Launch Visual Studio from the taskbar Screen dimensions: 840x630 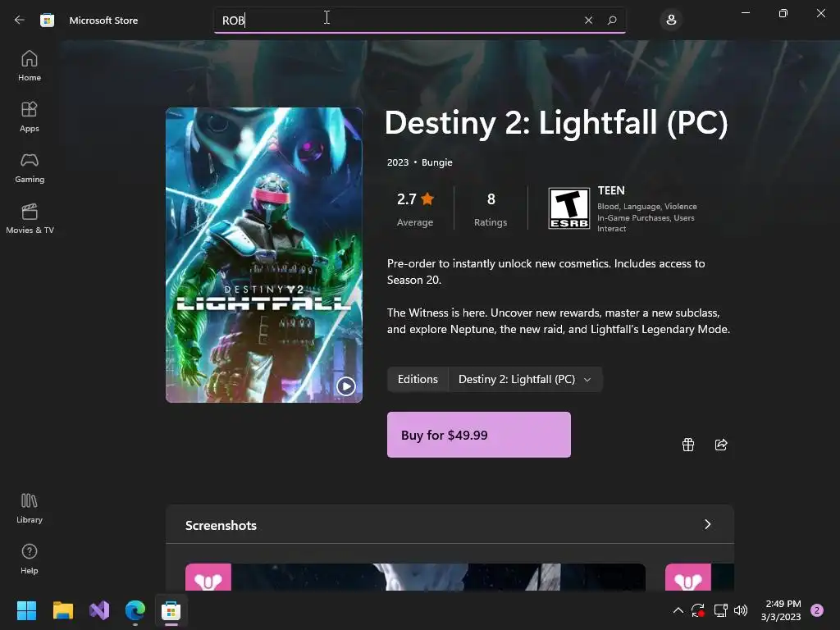pos(99,610)
